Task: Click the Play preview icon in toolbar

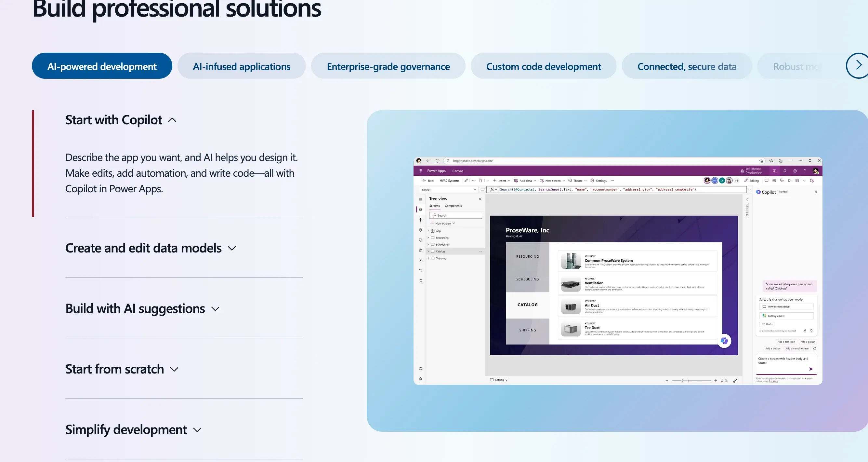Action: tap(789, 181)
